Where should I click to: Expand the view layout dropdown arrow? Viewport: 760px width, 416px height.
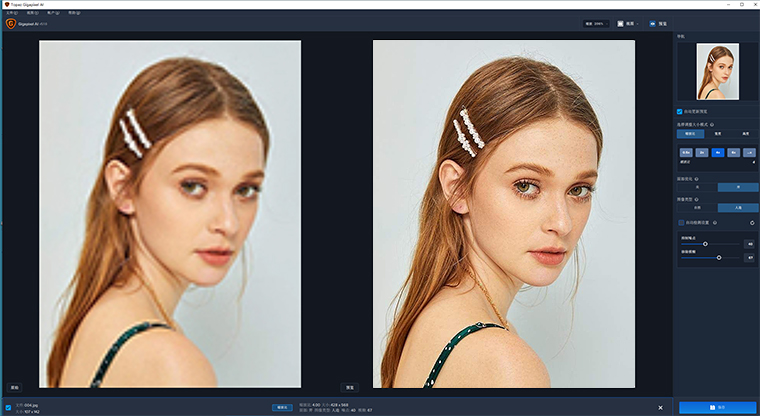tap(636, 21)
